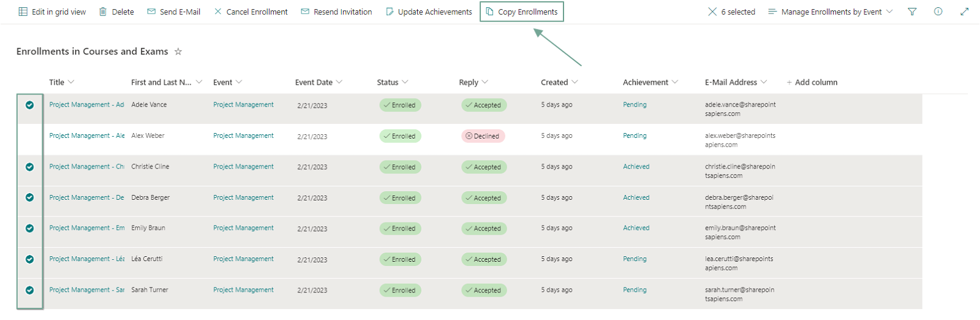
Task: Click the filter funnel icon
Action: (x=912, y=12)
